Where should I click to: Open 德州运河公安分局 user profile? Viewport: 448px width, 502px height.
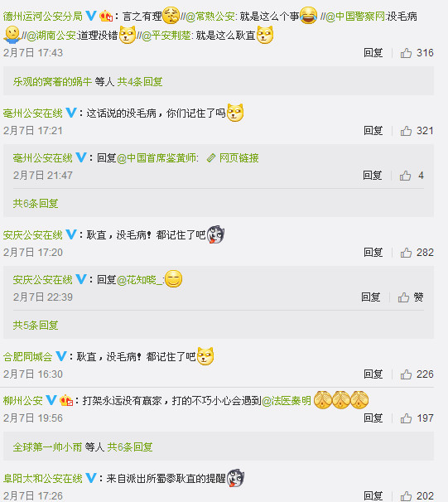(x=43, y=16)
